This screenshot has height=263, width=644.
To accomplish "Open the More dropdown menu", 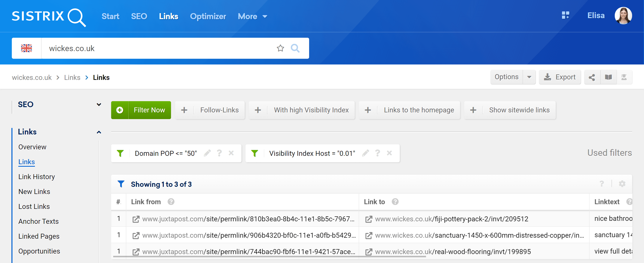I will coord(252,17).
